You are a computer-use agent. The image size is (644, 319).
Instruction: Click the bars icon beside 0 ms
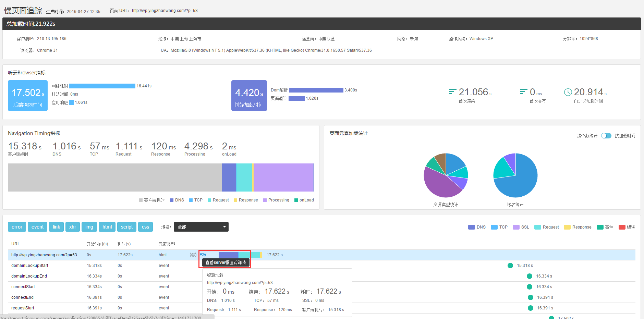click(x=523, y=92)
